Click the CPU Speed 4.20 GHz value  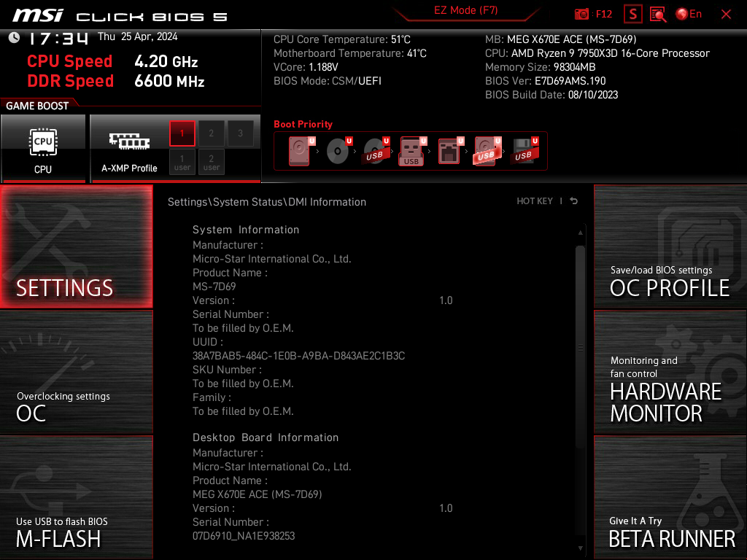coord(166,61)
